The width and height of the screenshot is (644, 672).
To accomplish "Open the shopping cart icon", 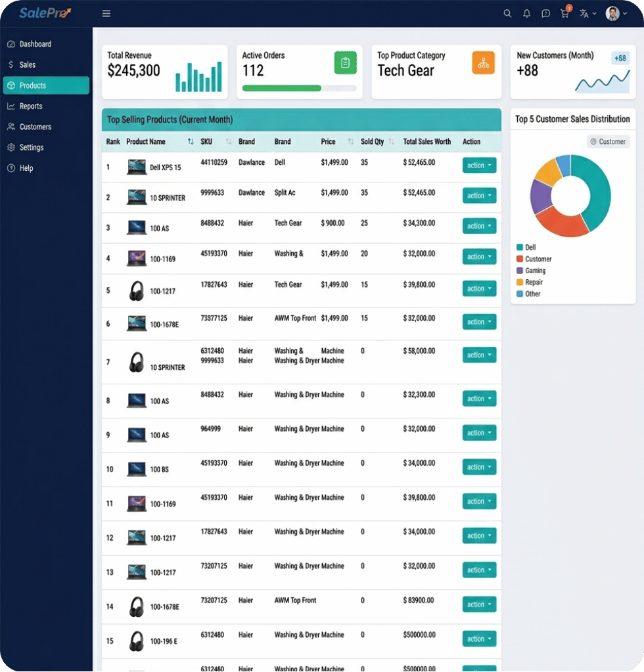I will [x=564, y=14].
